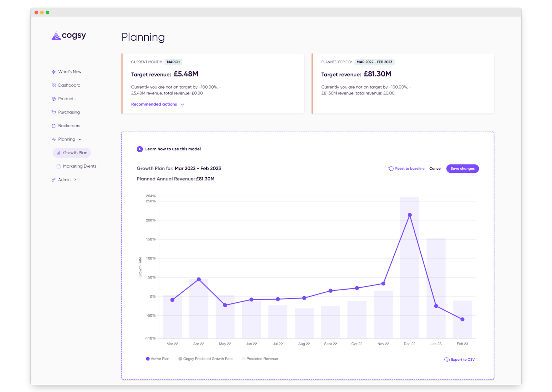The height and width of the screenshot is (392, 552).
Task: Click the Backorders clipboard icon
Action: [53, 126]
